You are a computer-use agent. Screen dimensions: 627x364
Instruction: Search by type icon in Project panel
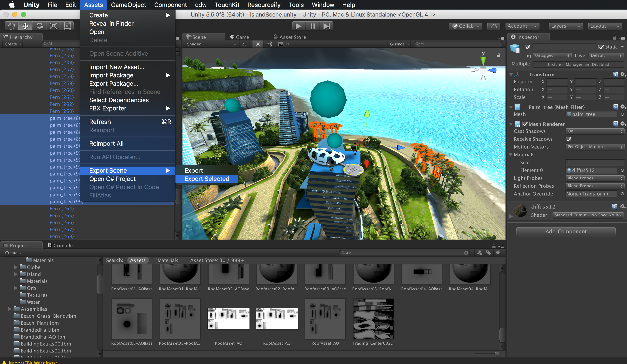(x=479, y=253)
